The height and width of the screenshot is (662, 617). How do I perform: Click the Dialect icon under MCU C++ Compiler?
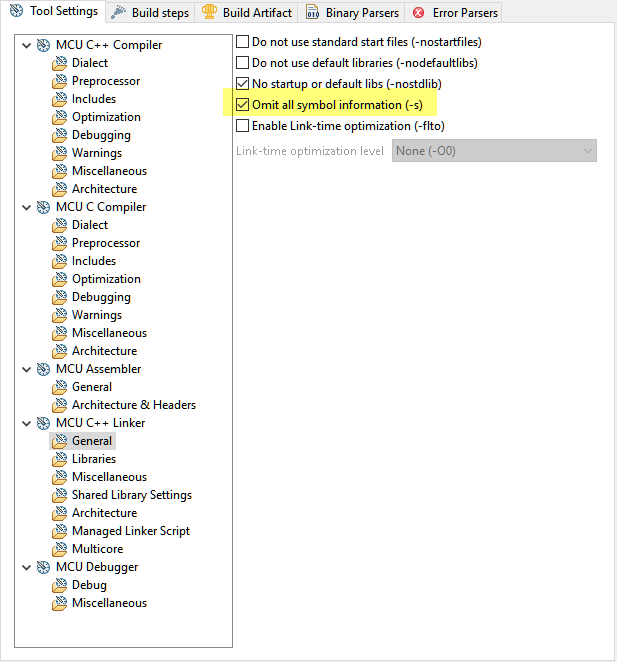click(60, 63)
